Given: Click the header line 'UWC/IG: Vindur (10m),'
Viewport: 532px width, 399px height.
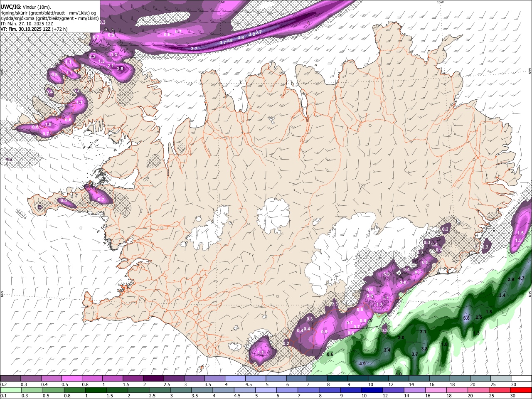Looking at the screenshot, I should pyautogui.click(x=26, y=7).
